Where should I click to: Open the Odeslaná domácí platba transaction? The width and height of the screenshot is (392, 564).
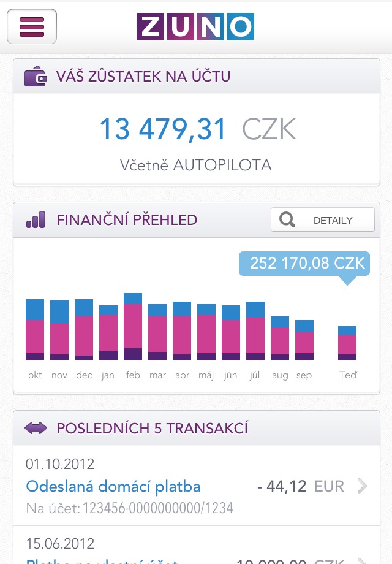[113, 487]
